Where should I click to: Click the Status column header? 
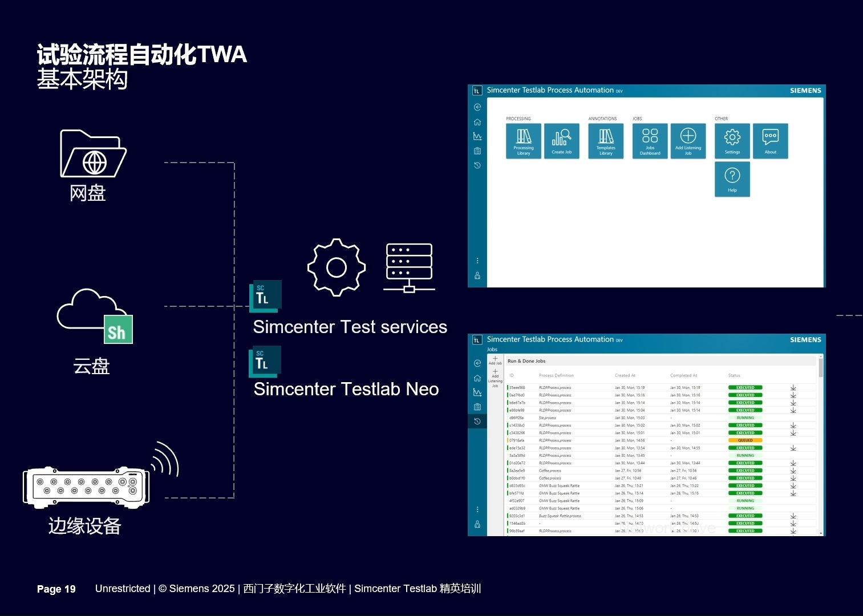pos(734,375)
